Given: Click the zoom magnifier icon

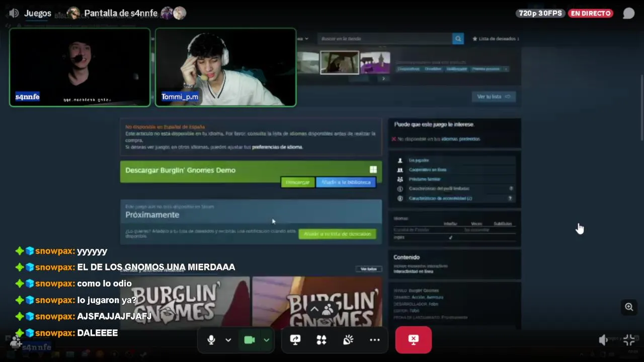Looking at the screenshot, I should pyautogui.click(x=629, y=307).
